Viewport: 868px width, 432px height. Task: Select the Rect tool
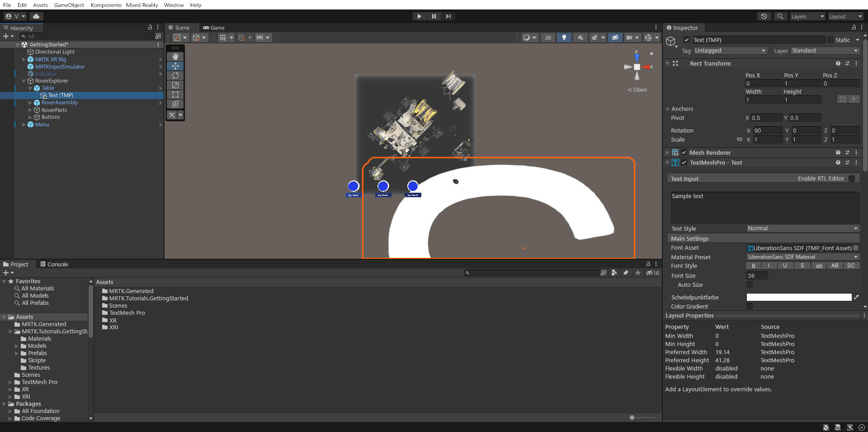(x=175, y=95)
